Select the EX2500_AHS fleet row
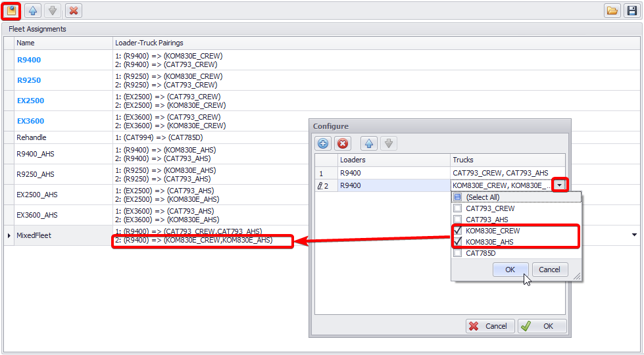Viewport: 644px width, 355px height. point(321,195)
